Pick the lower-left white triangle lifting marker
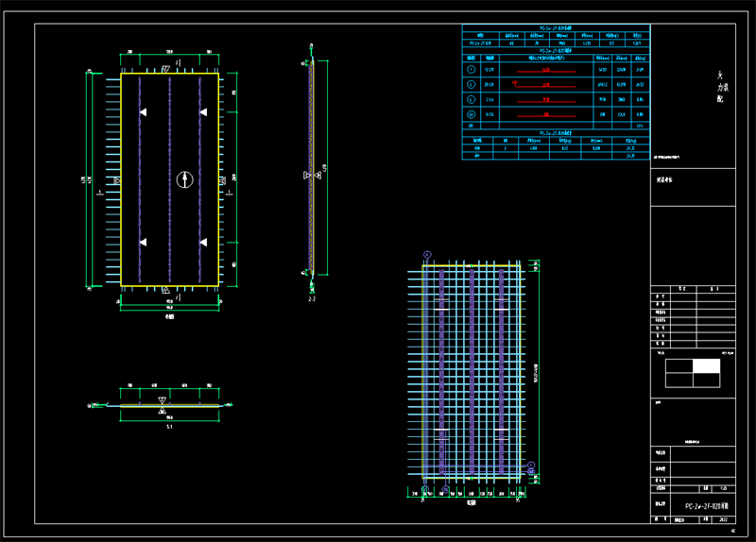The height and width of the screenshot is (542, 756). (x=144, y=243)
